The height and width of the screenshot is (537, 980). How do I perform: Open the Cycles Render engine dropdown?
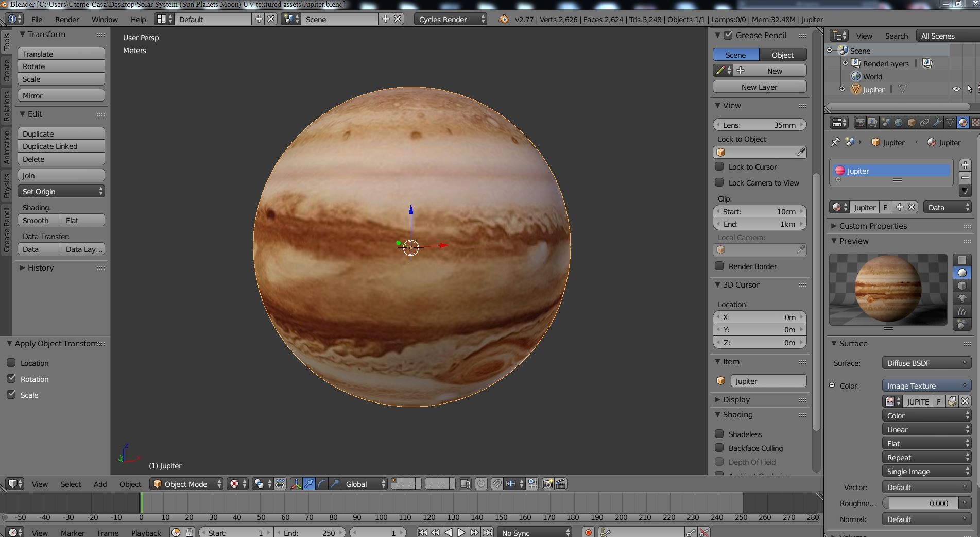451,19
